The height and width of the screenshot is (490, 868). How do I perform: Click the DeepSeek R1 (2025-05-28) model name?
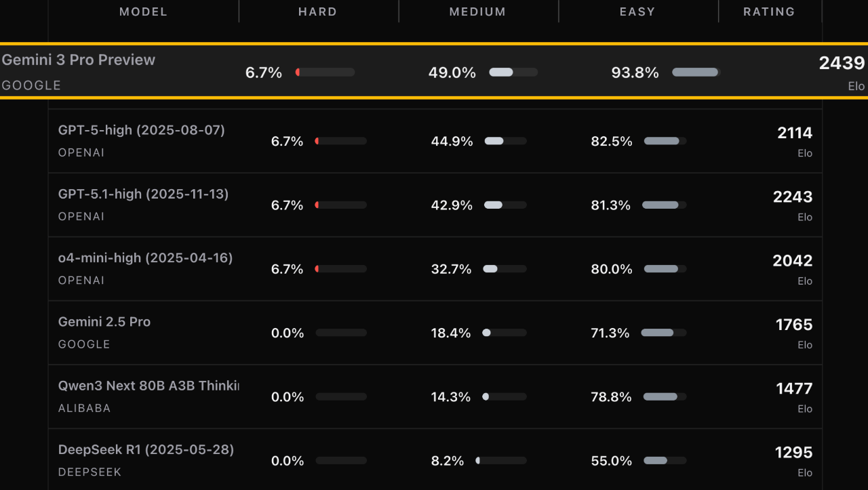coord(146,450)
